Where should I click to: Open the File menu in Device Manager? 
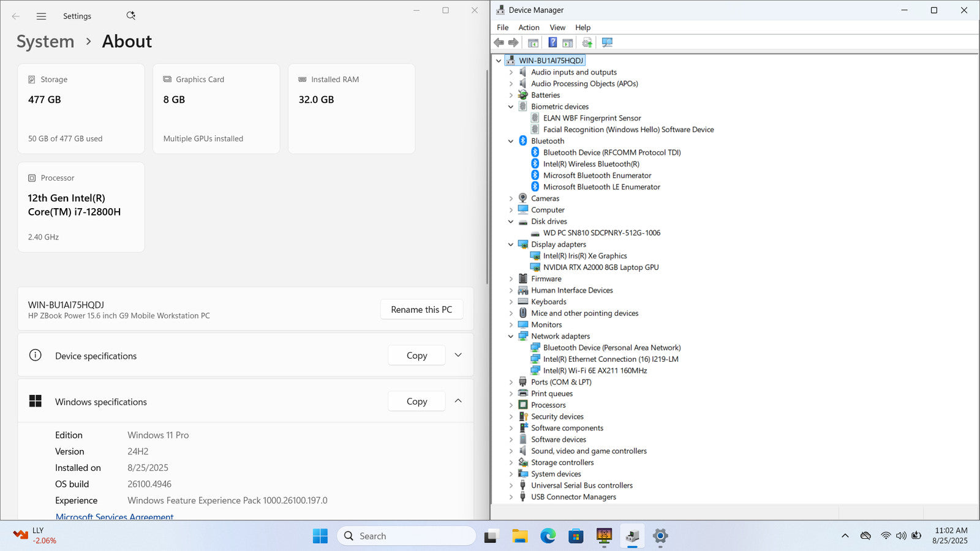[503, 28]
